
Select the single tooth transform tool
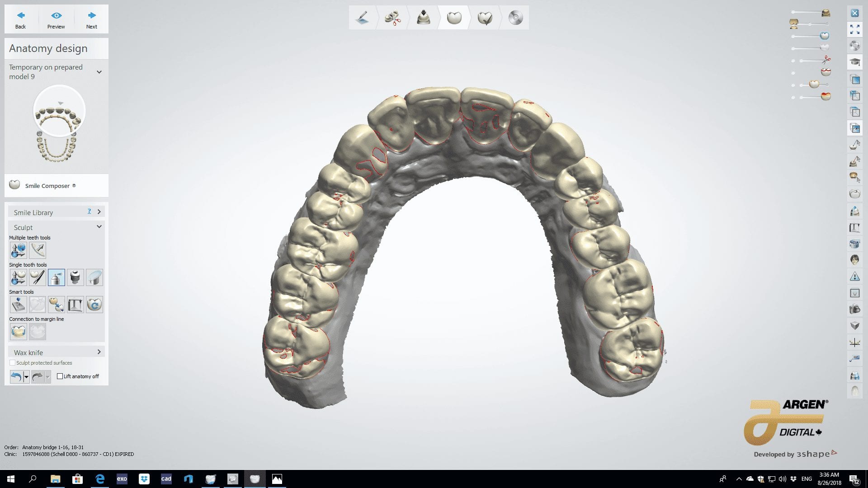(19, 277)
